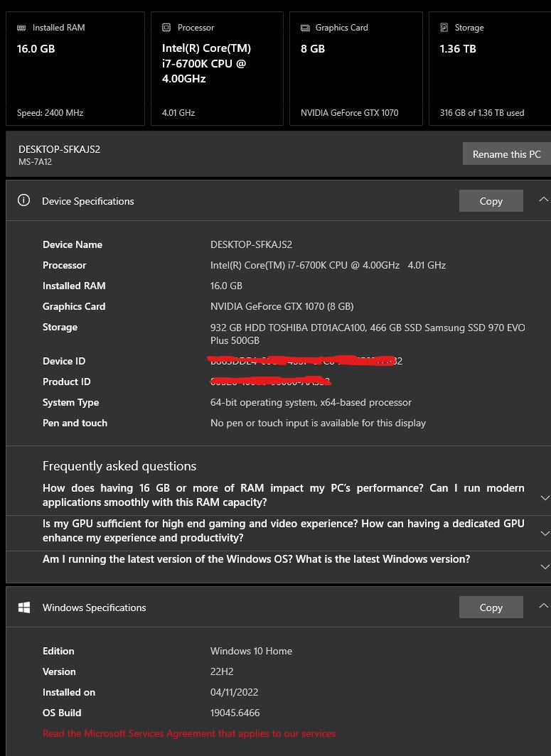The image size is (551, 756).
Task: Click the Device Specifications info icon
Action: [x=23, y=200]
